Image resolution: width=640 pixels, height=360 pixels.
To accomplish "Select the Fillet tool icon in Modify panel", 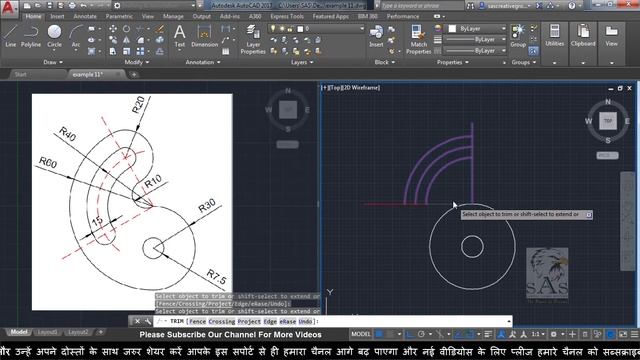I will pyautogui.click(x=140, y=40).
